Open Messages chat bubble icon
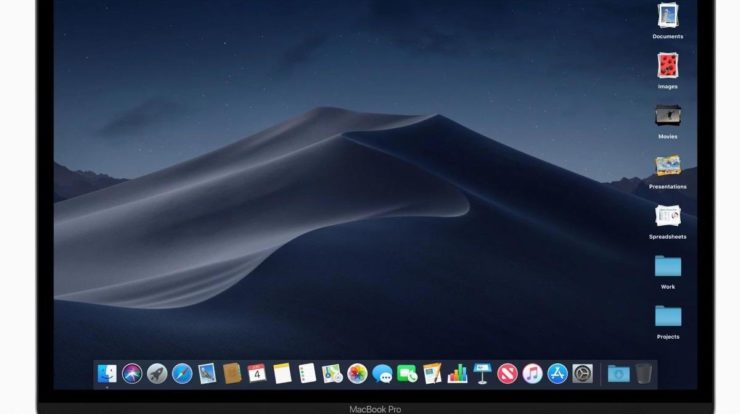This screenshot has width=740, height=414. (382, 374)
